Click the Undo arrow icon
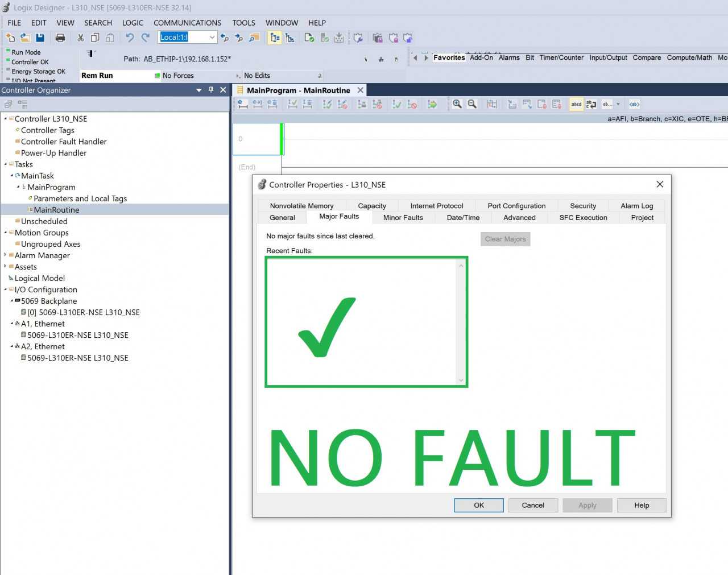The image size is (728, 575). point(130,38)
